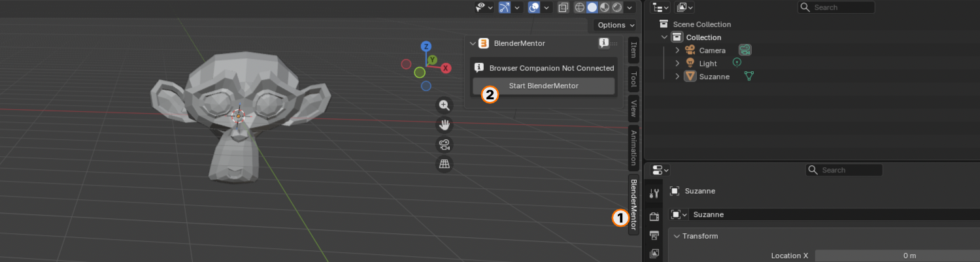Click the Start BlenderMentor button
This screenshot has height=262, width=980.
pyautogui.click(x=543, y=86)
